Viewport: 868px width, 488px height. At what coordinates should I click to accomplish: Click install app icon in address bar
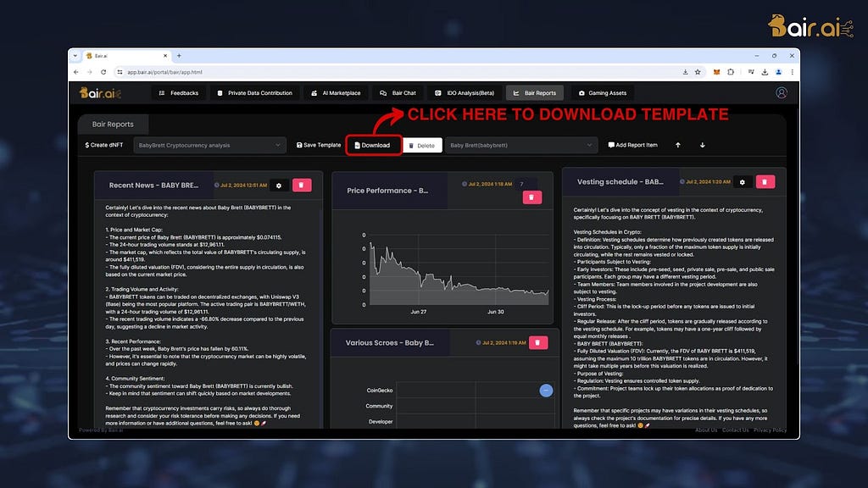[x=685, y=72]
